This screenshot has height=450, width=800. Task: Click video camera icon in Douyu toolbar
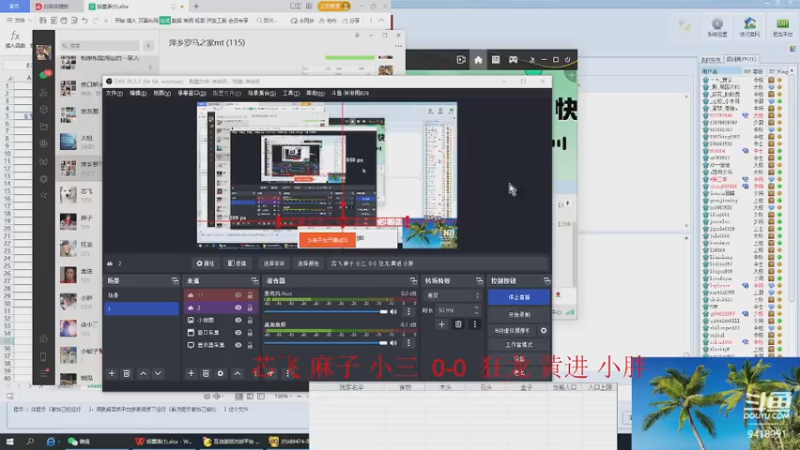[461, 60]
